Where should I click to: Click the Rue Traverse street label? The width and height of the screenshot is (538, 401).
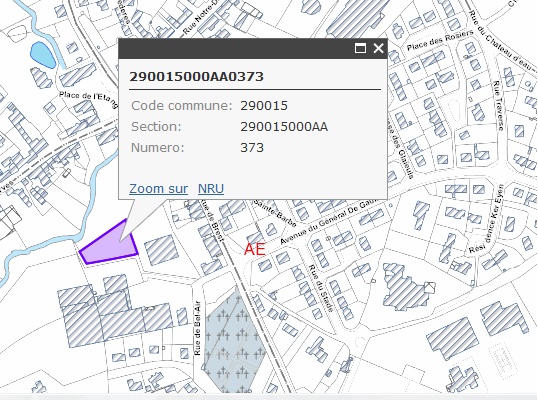click(x=498, y=106)
